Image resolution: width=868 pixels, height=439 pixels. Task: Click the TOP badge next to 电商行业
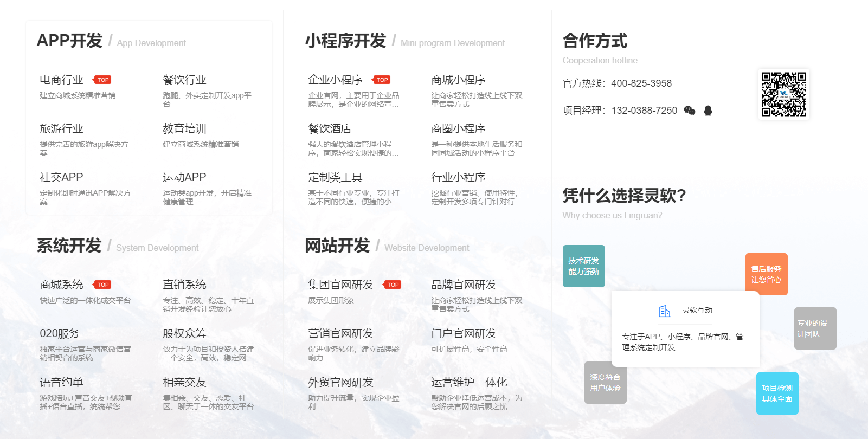click(x=102, y=80)
